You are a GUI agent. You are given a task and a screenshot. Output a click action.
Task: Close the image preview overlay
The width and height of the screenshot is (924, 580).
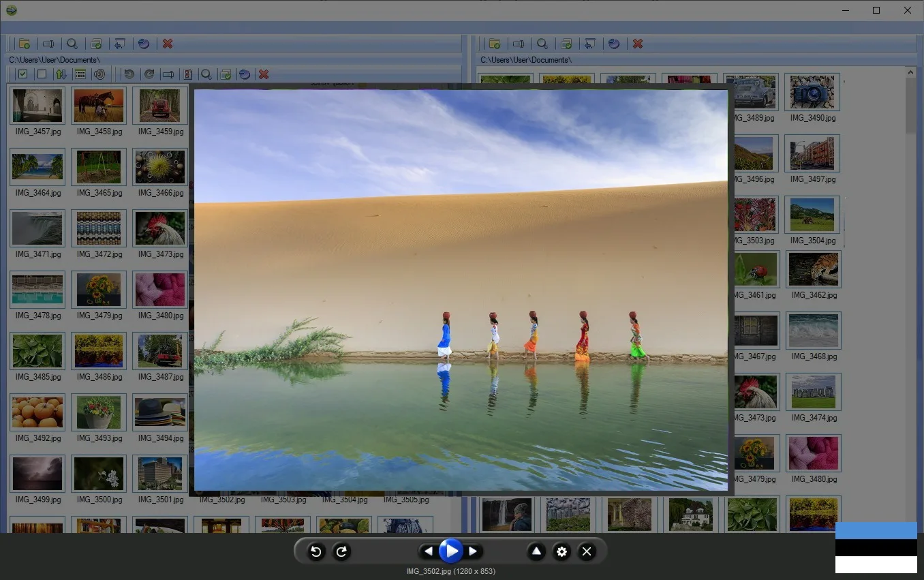587,551
